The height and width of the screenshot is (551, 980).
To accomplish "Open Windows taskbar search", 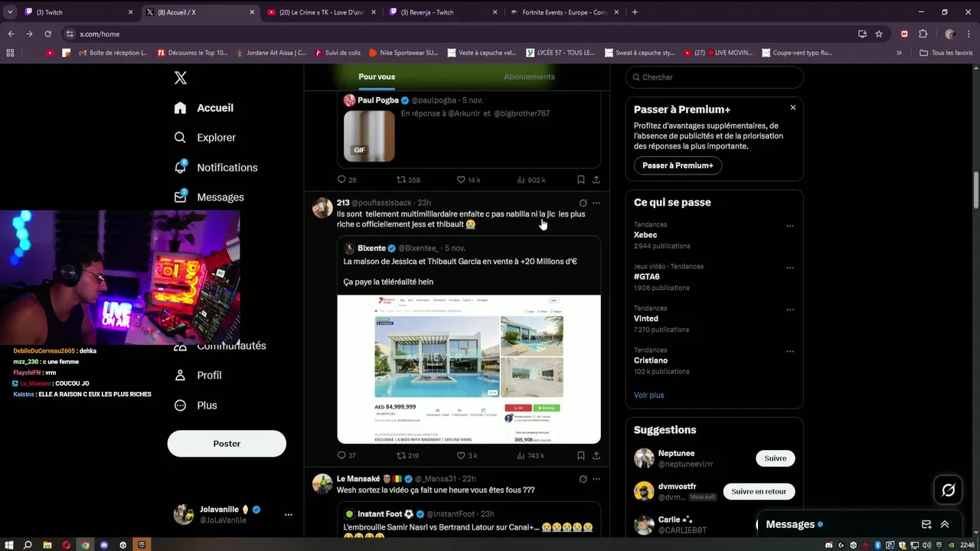I will click(28, 545).
